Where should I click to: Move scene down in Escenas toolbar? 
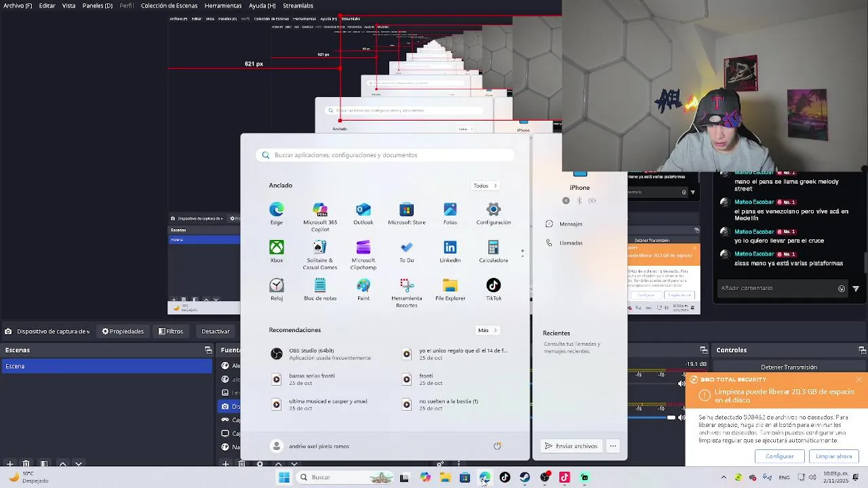point(79,464)
